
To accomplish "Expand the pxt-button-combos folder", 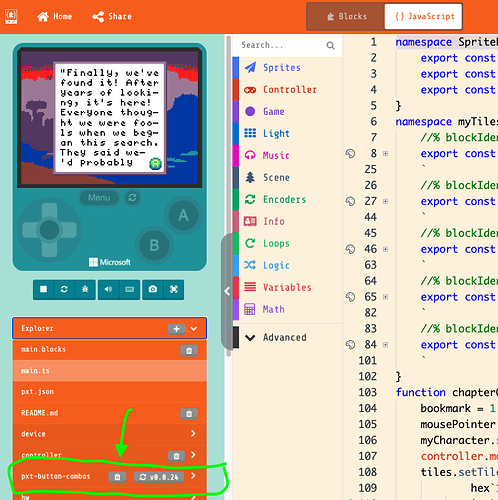I will 193,476.
